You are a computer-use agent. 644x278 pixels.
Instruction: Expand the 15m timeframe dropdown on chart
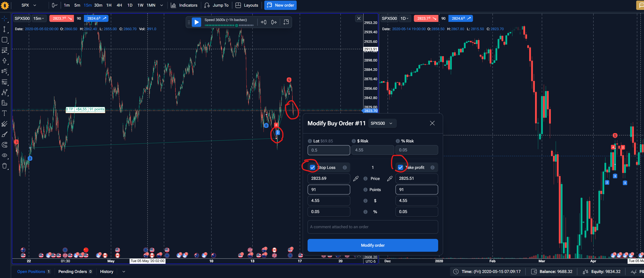coord(39,18)
